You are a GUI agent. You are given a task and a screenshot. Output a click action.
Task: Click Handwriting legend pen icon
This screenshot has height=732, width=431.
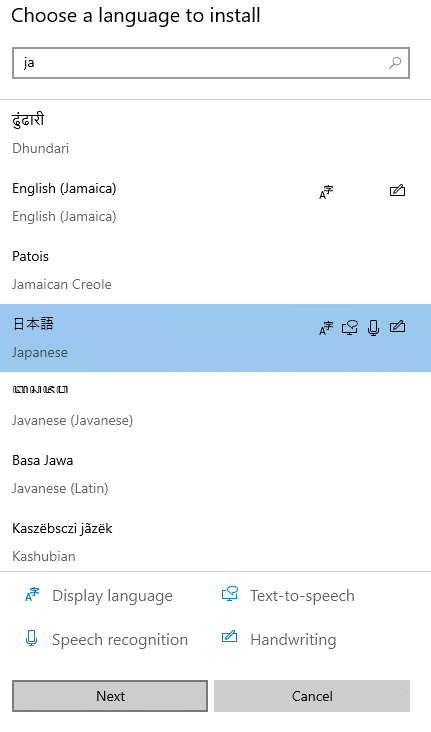(x=229, y=636)
